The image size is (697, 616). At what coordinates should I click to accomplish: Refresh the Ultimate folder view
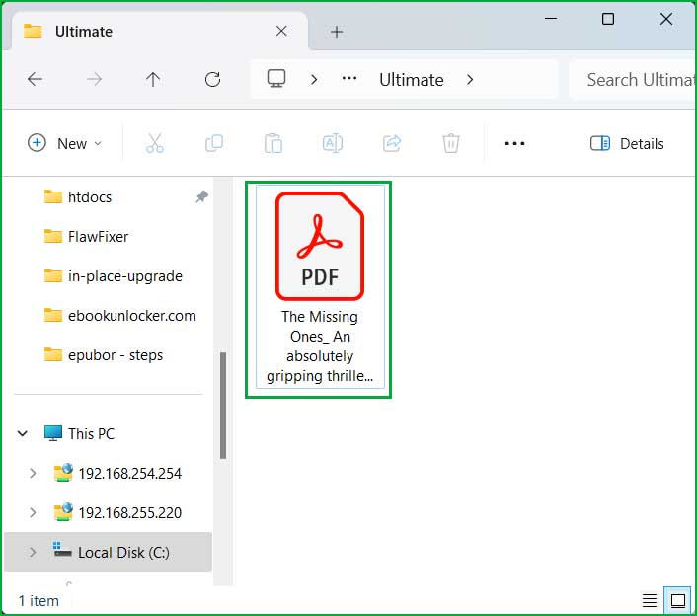tap(212, 80)
